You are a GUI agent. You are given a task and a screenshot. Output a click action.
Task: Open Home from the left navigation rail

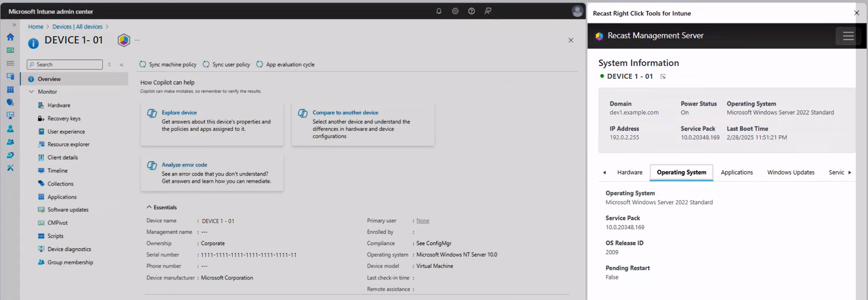point(10,37)
